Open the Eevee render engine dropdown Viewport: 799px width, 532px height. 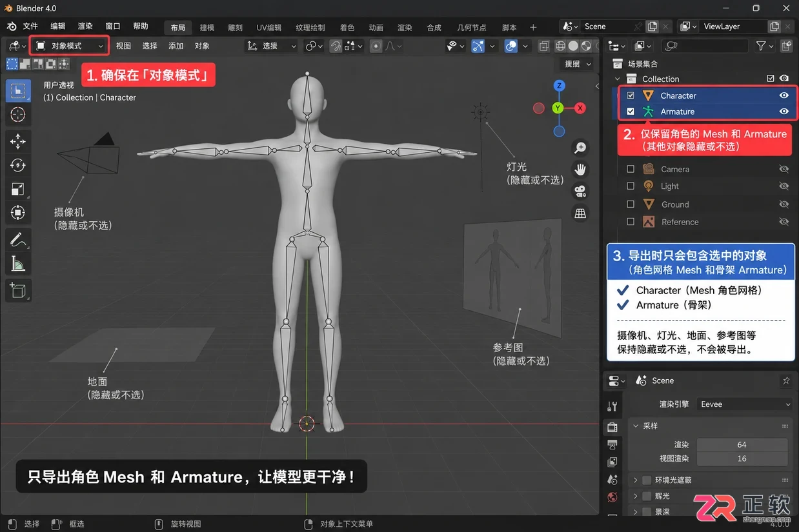pos(745,404)
